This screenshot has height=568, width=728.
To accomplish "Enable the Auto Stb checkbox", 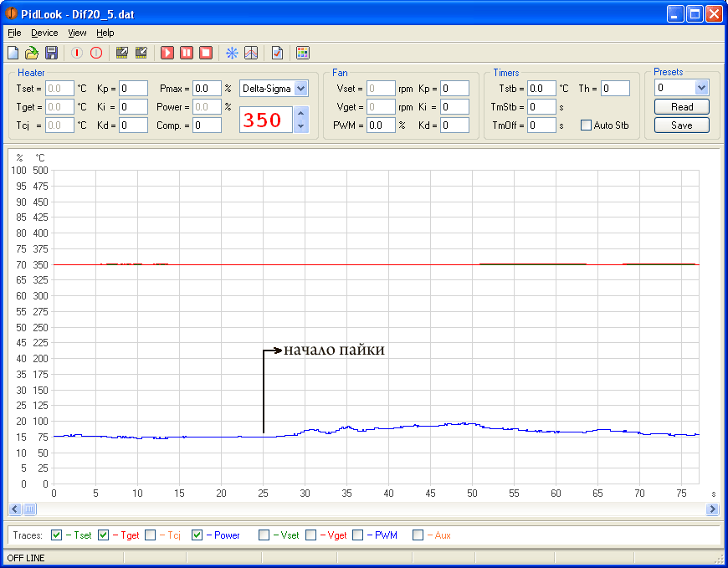I will click(586, 125).
